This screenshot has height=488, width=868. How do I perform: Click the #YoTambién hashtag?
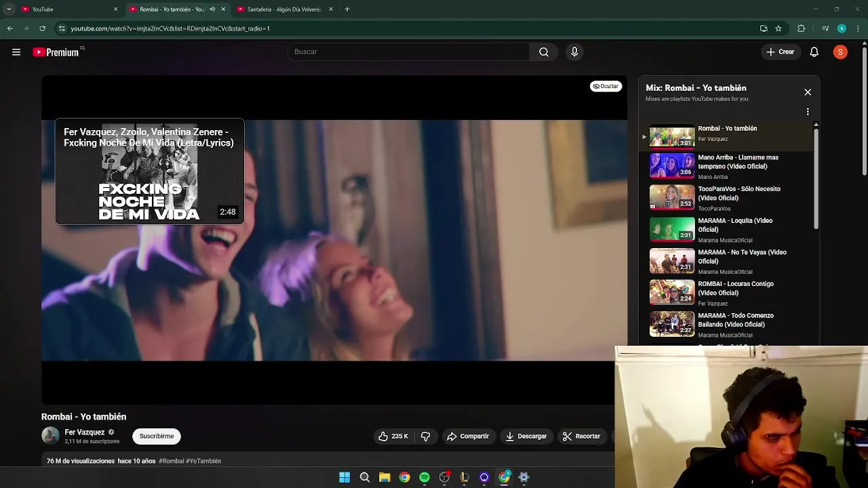click(x=203, y=461)
